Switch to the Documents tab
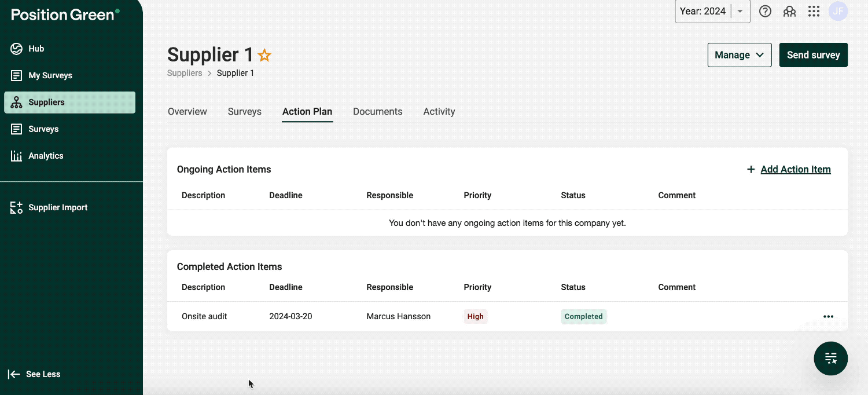 (377, 112)
